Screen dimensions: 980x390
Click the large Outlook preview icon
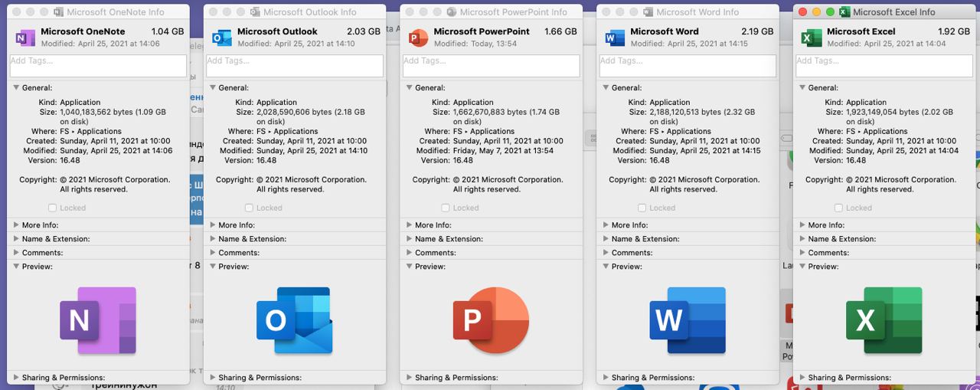point(295,320)
